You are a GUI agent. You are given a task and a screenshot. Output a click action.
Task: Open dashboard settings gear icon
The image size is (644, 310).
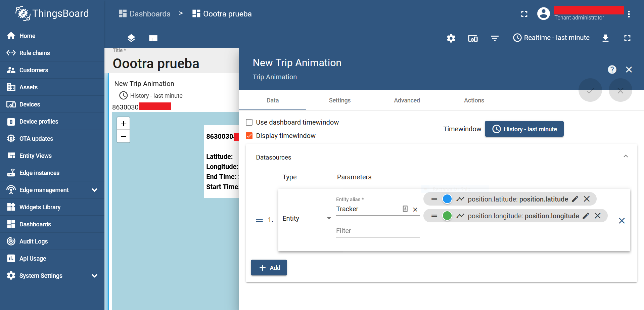point(451,38)
